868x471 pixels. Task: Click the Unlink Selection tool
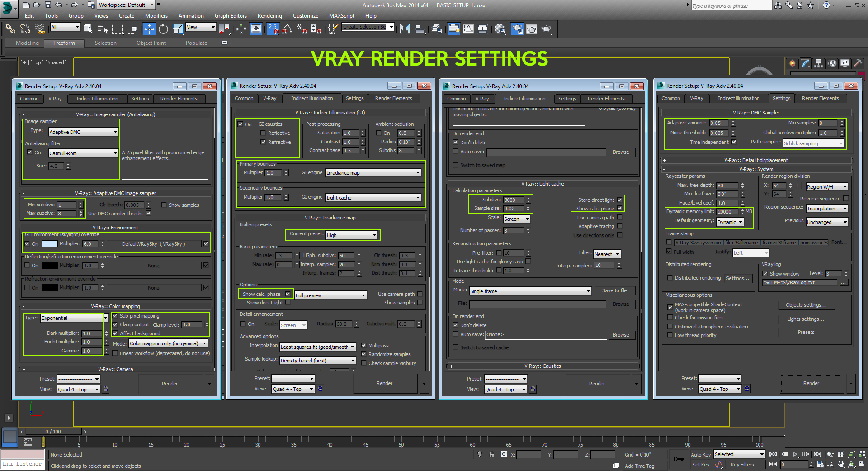[25, 29]
